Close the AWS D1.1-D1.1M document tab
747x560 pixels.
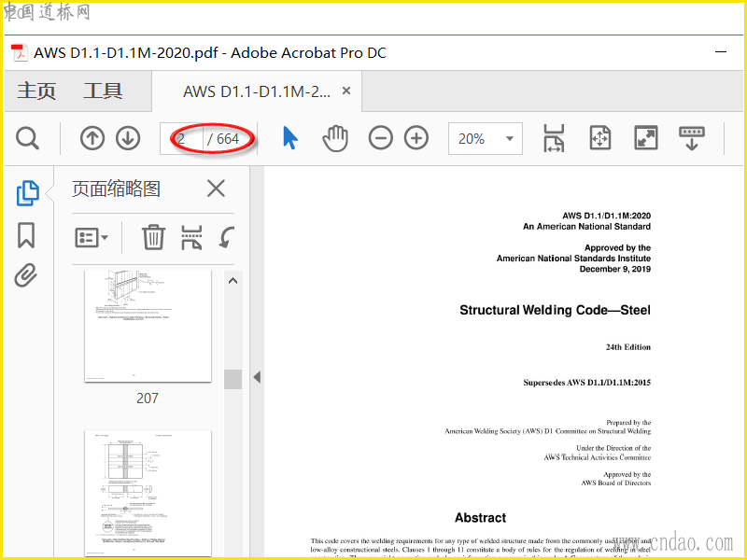pyautogui.click(x=346, y=91)
